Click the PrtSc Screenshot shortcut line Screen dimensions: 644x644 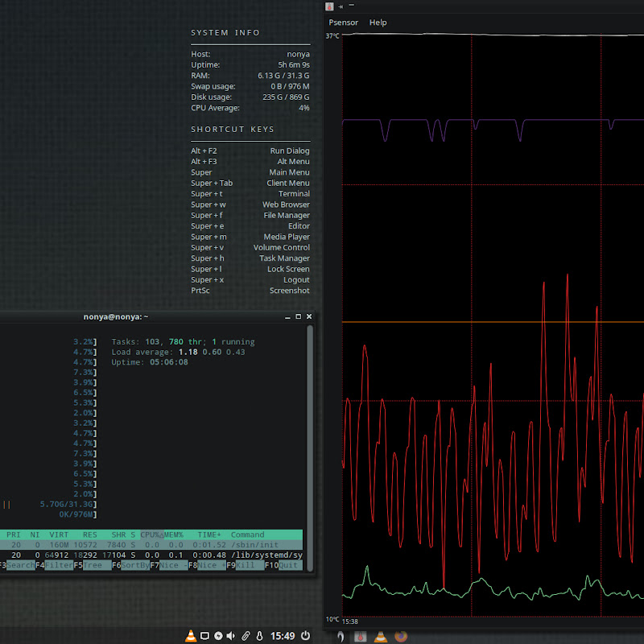pos(250,291)
